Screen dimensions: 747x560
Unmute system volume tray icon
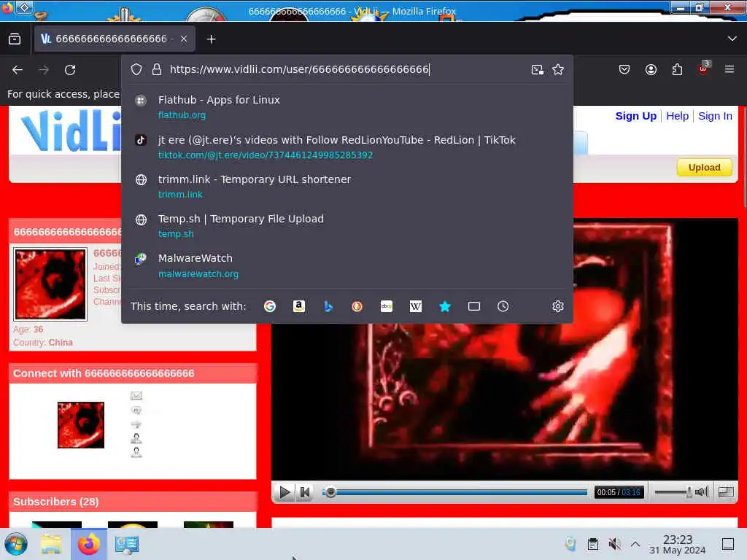pyautogui.click(x=614, y=544)
